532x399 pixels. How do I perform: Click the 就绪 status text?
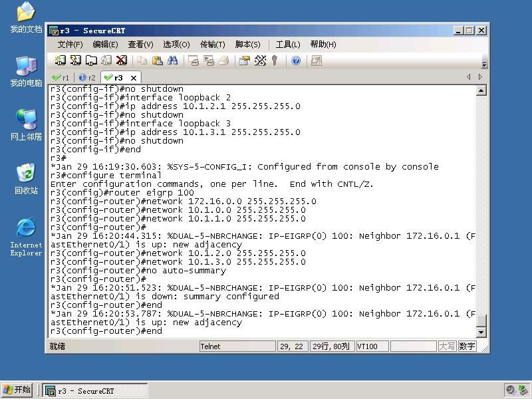(57, 346)
